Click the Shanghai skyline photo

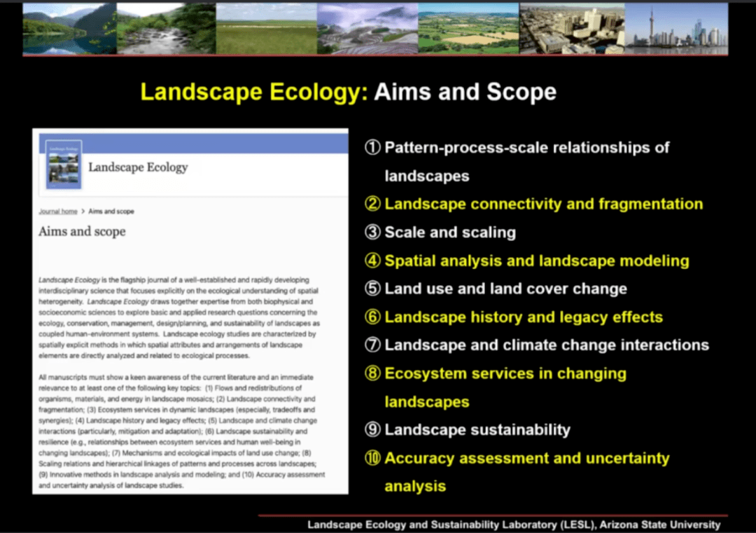point(675,29)
